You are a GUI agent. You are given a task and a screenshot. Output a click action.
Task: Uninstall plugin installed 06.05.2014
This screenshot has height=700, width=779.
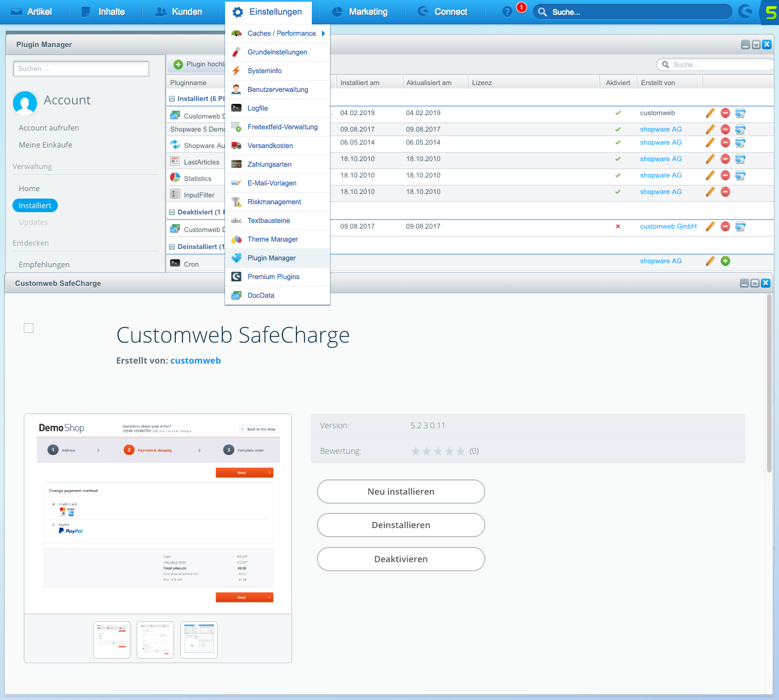pos(725,142)
